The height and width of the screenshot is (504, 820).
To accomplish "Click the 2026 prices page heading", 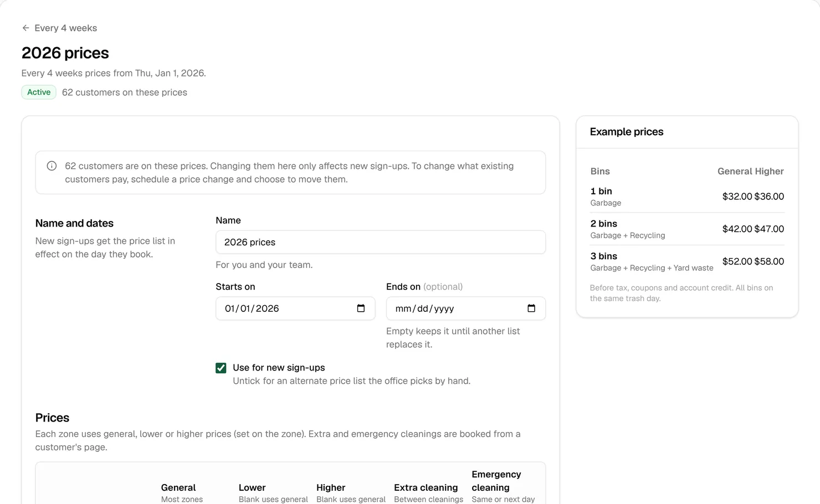I will 65,53.
